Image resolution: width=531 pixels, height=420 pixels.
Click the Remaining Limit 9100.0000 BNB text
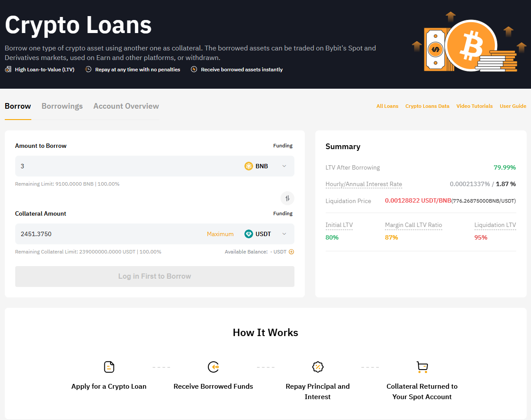click(67, 184)
